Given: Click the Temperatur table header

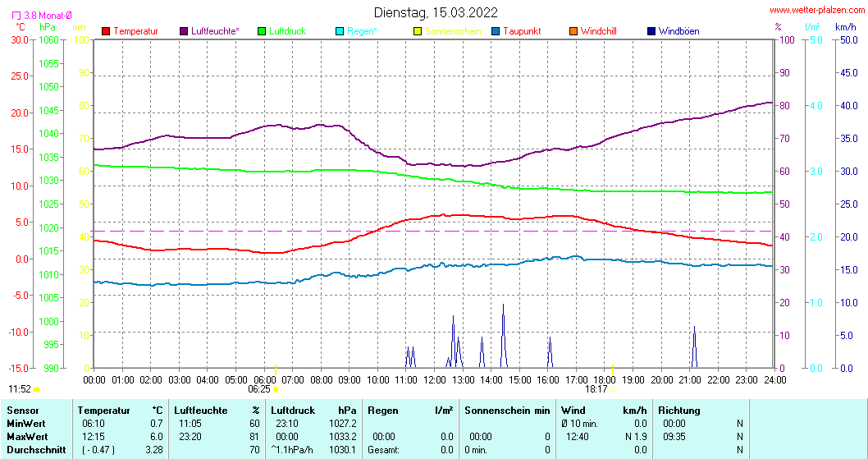Looking at the screenshot, I should [103, 411].
